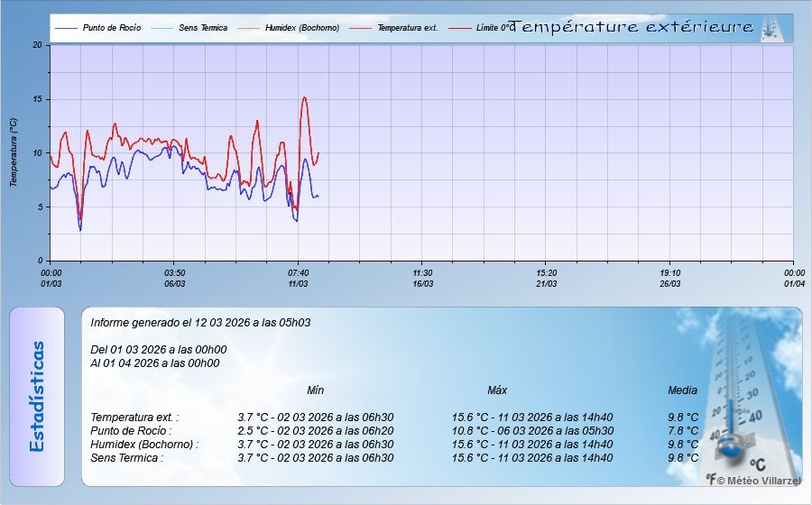Click the Temperatura ext. legend line marker
The width and height of the screenshot is (812, 505).
pos(362,28)
